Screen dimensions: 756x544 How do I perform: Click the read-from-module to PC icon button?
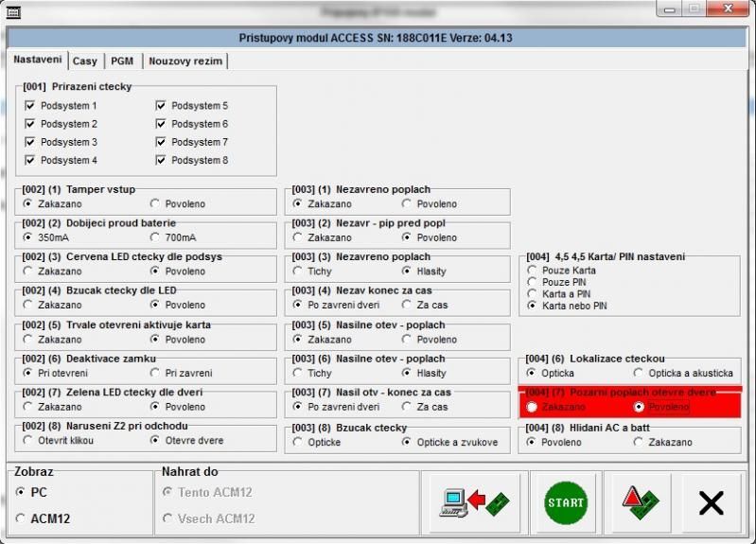click(x=473, y=502)
